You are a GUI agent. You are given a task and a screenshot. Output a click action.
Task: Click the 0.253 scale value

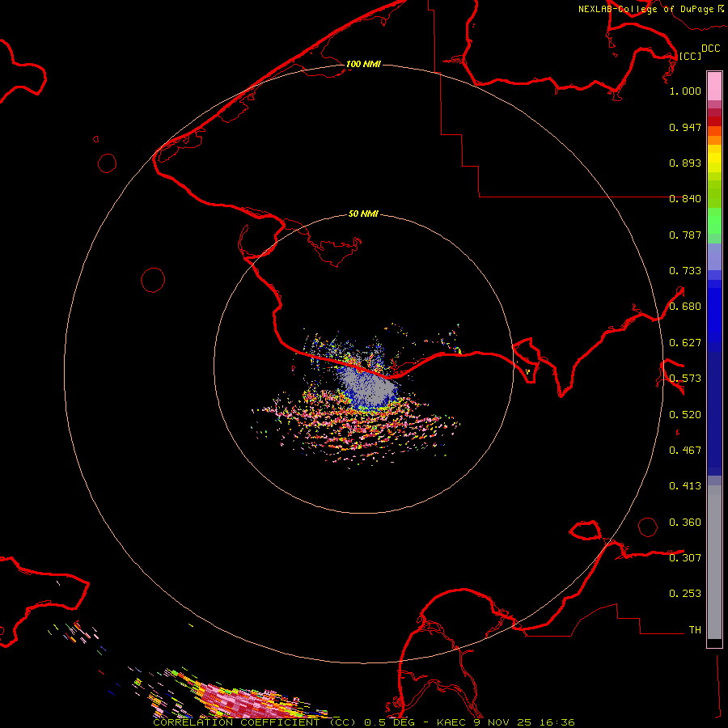point(685,594)
